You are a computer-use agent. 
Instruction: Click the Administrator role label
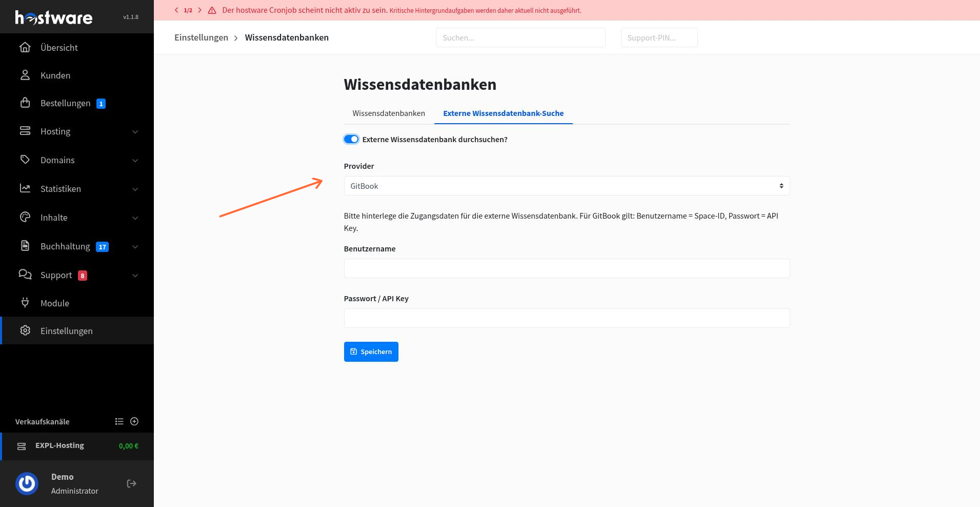[75, 491]
